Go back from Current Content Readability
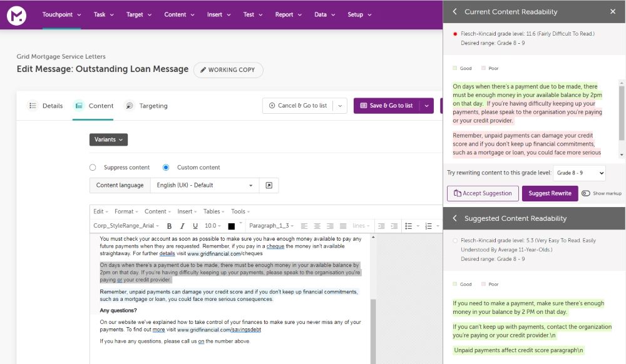This screenshot has height=364, width=626. (454, 11)
